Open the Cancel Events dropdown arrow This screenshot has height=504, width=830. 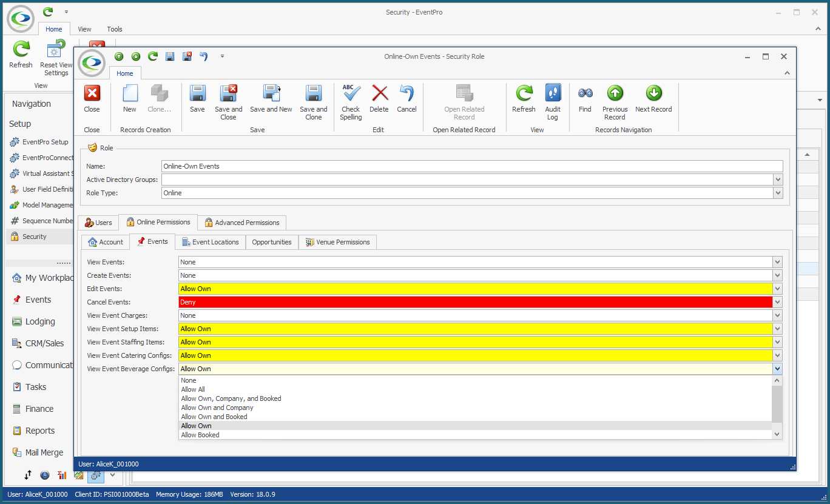click(777, 302)
